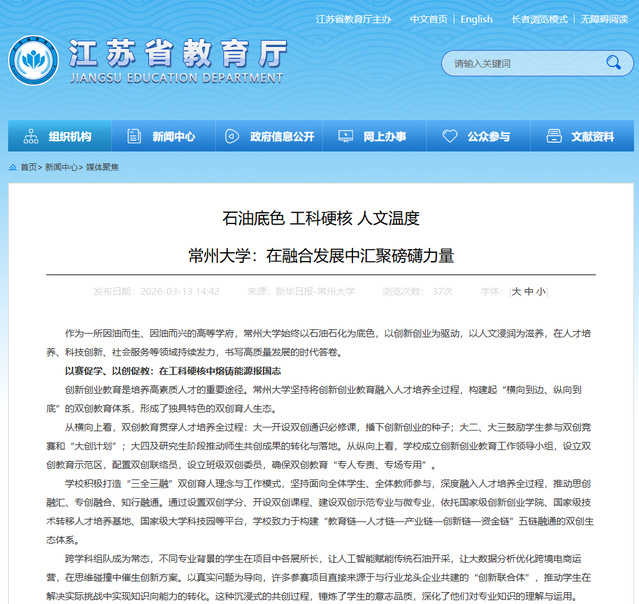
Task: Enable 长者浏览模式 elder browsing mode
Action: click(539, 19)
